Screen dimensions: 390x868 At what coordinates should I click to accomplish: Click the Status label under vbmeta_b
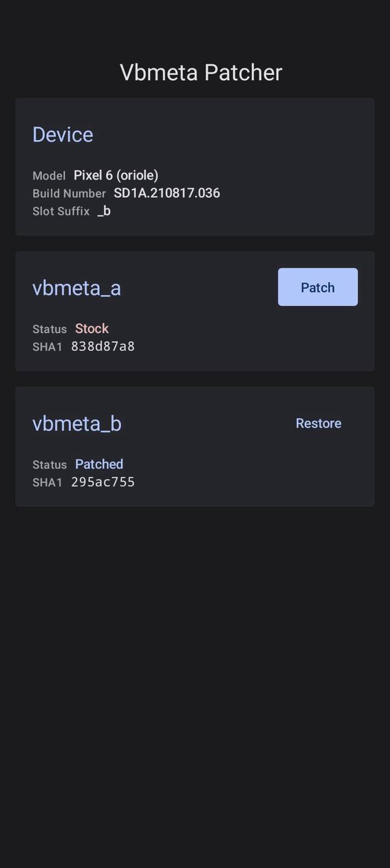(x=49, y=465)
